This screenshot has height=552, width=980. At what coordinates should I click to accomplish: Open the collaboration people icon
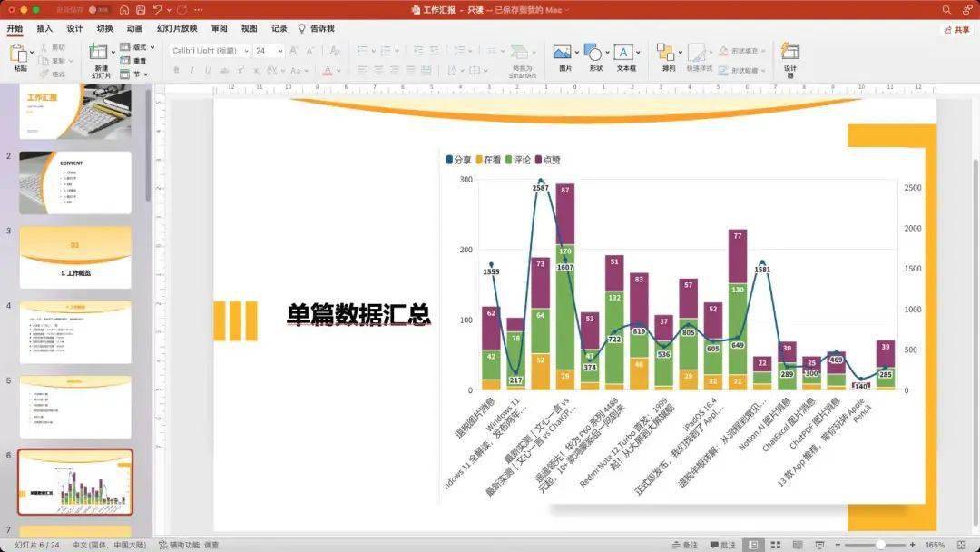click(x=967, y=10)
